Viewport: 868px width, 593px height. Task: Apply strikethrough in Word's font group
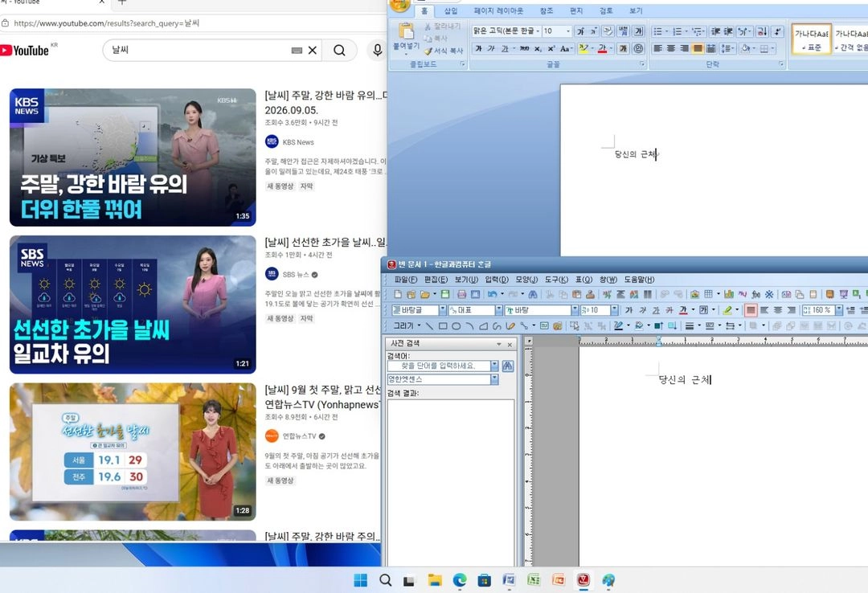pos(524,49)
